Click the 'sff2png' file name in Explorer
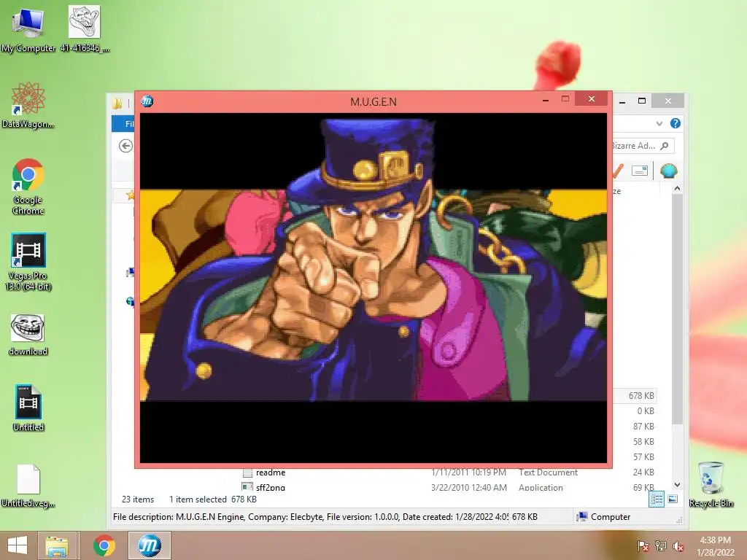Viewport: 747px width, 560px height. click(x=271, y=487)
